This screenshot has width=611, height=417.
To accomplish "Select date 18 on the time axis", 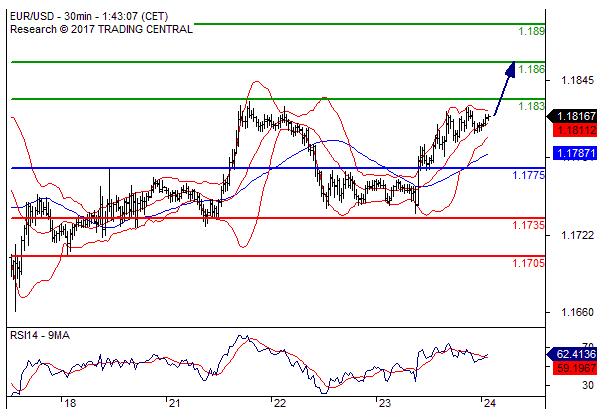I will point(70,403).
